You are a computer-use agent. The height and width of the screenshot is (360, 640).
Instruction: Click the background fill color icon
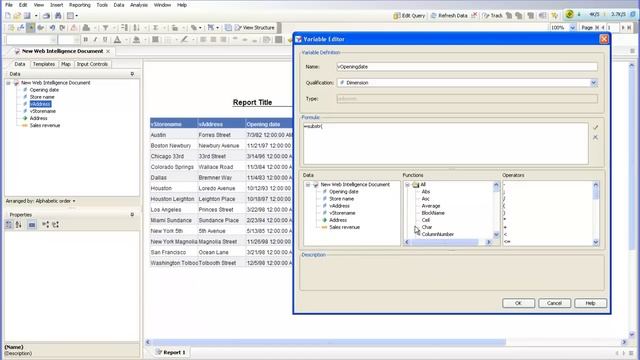[136, 40]
